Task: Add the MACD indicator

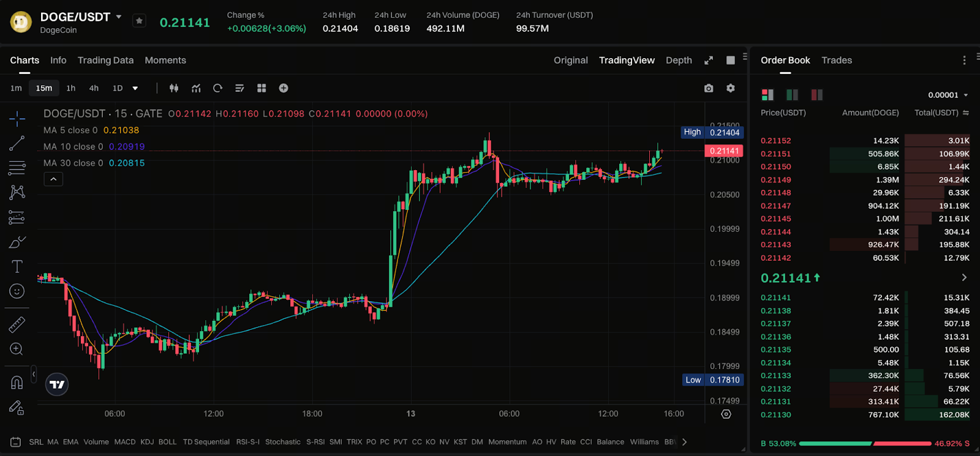Action: [125, 442]
